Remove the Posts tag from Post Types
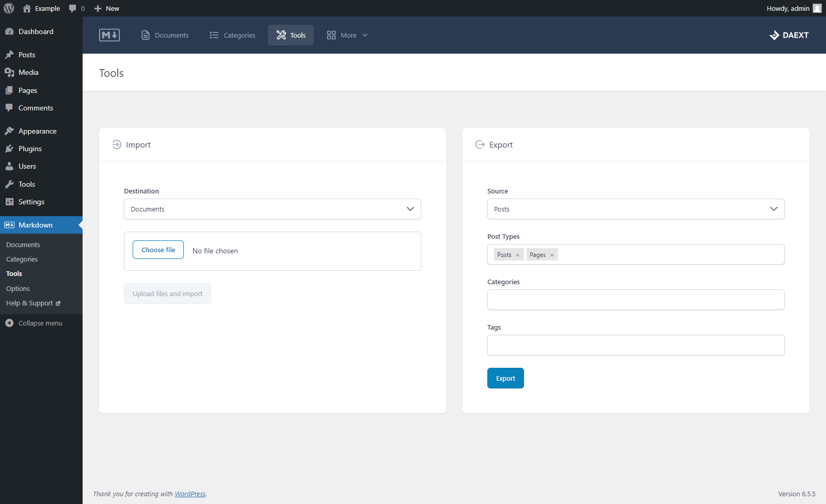Viewport: 826px width, 504px height. (518, 255)
